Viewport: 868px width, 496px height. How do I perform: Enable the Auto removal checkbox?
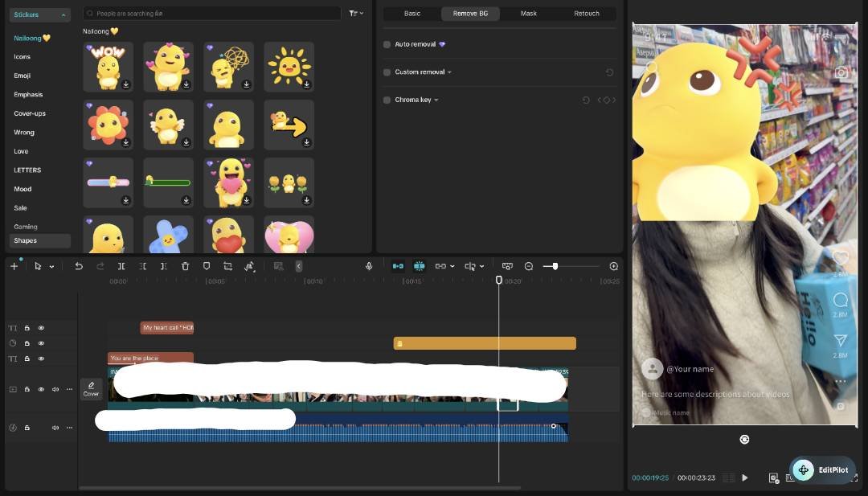[387, 44]
